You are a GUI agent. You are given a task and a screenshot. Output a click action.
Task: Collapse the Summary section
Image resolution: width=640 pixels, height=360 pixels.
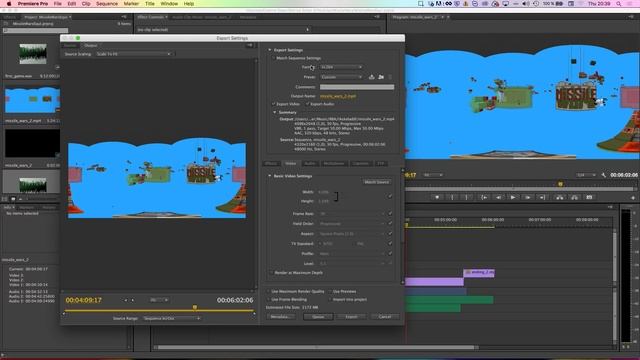pyautogui.click(x=275, y=112)
